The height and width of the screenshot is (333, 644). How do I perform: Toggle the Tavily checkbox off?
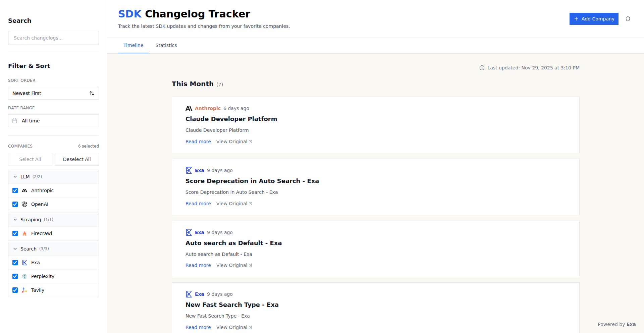click(x=15, y=290)
